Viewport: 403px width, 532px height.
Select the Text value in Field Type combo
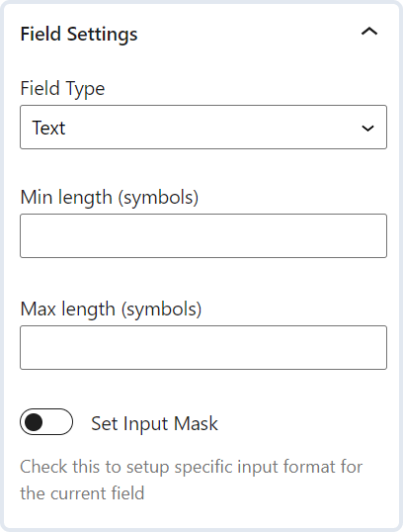(48, 128)
